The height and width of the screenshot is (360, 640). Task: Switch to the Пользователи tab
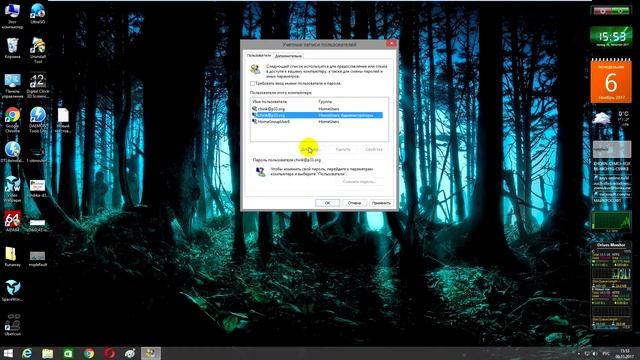click(x=259, y=55)
